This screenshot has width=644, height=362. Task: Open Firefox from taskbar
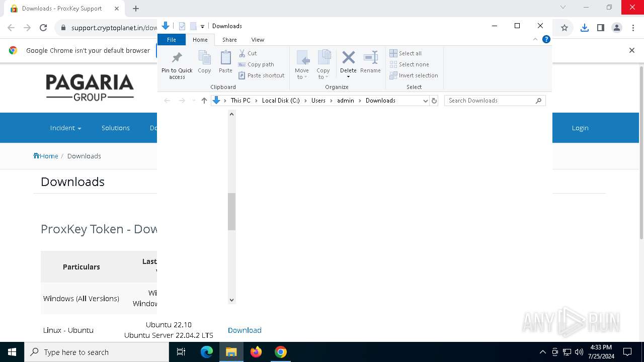[x=256, y=352]
